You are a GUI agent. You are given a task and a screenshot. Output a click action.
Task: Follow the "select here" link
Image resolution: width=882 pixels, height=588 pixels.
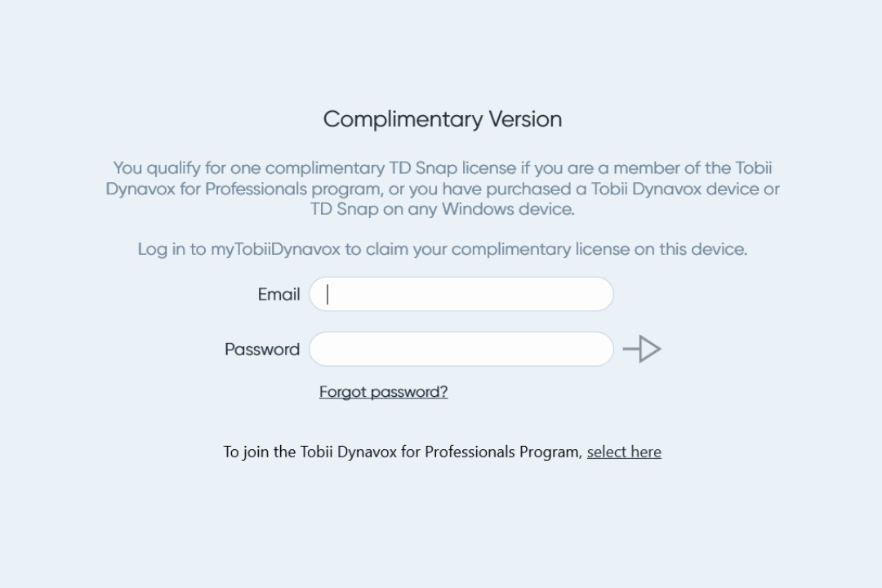coord(624,452)
